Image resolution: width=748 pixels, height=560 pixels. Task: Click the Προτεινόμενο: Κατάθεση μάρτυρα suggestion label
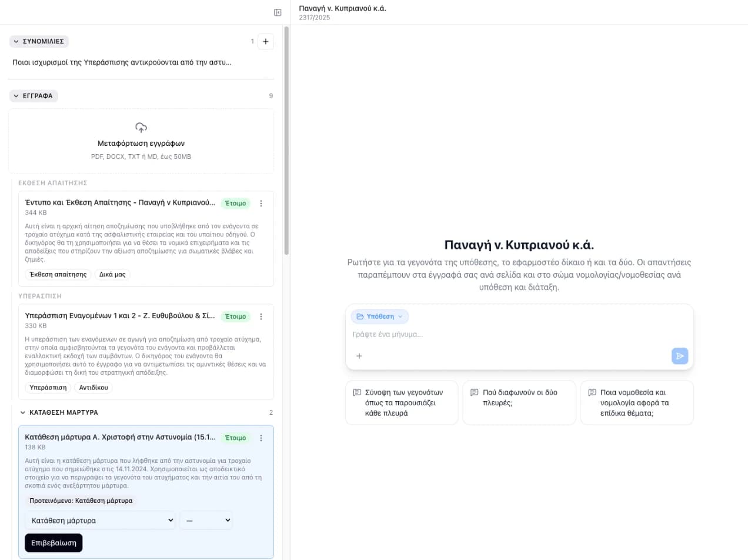click(x=81, y=501)
